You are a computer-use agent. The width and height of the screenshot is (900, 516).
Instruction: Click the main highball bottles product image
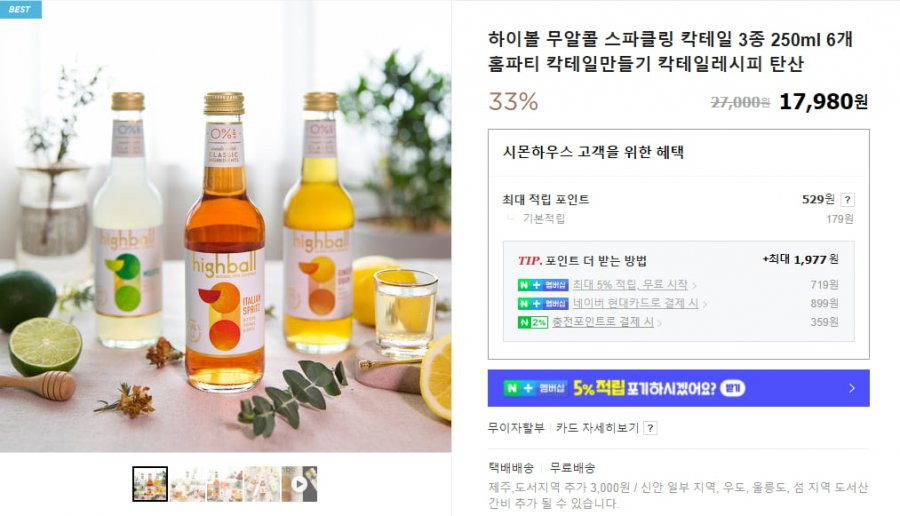(x=226, y=226)
